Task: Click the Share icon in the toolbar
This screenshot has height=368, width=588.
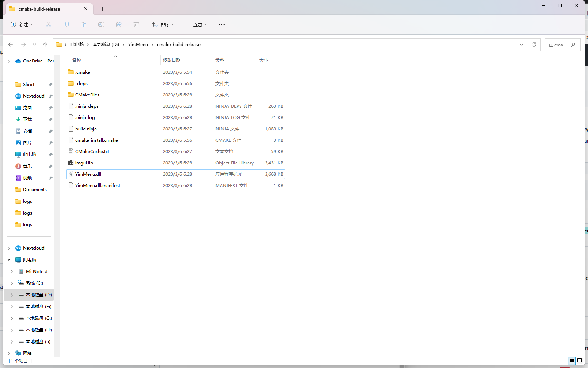Action: click(119, 24)
